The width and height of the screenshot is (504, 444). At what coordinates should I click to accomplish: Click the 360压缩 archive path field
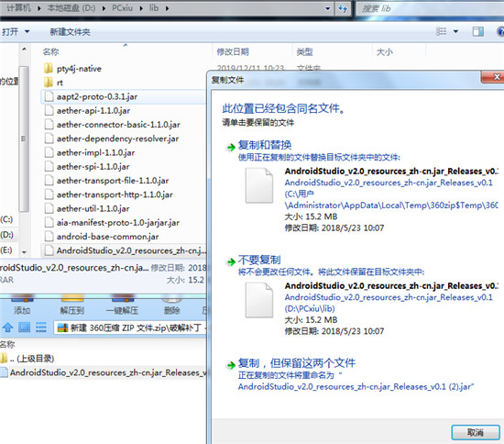click(x=130, y=327)
